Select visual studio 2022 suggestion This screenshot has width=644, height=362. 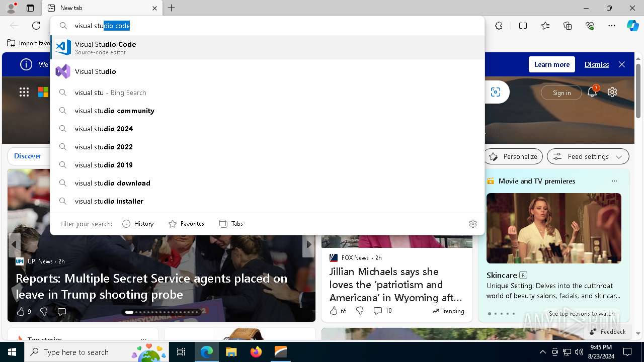pyautogui.click(x=267, y=147)
